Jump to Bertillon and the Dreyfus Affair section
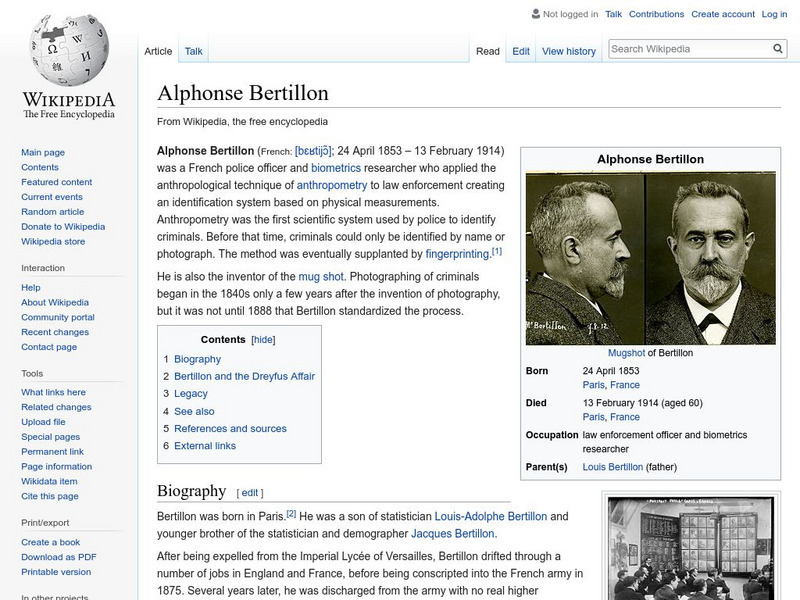800x600 pixels. point(244,376)
